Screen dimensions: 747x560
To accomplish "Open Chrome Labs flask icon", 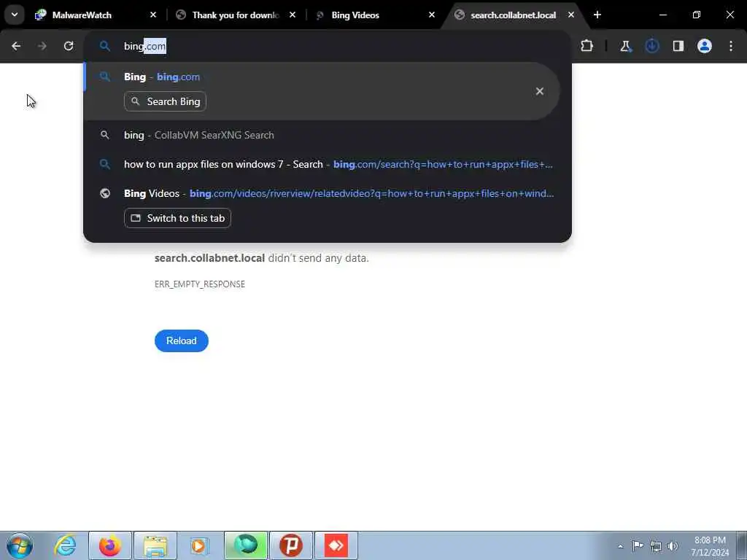I will [625, 46].
